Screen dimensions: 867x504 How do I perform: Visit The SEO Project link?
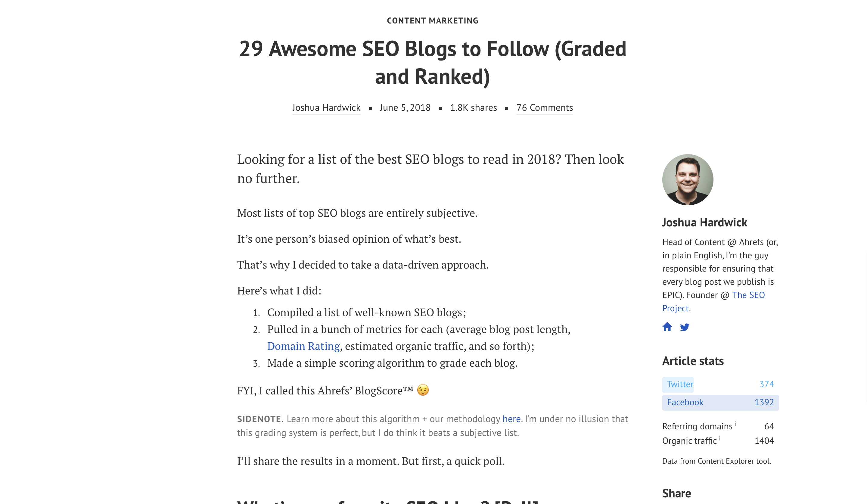713,302
